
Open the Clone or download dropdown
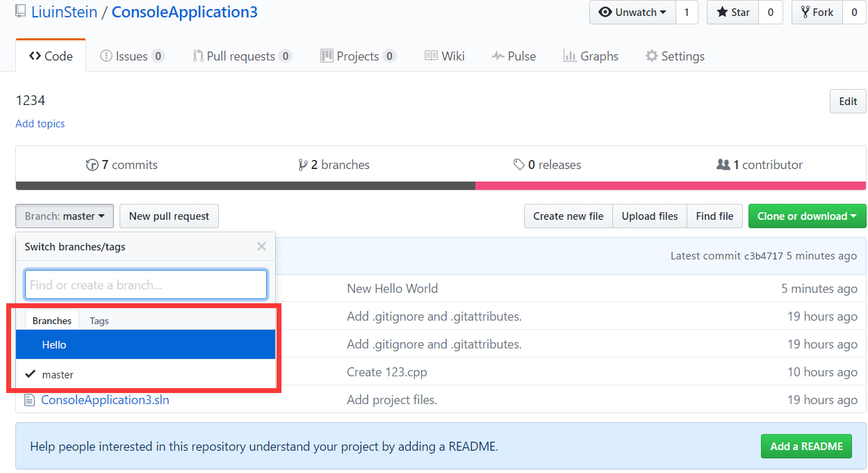coord(807,216)
